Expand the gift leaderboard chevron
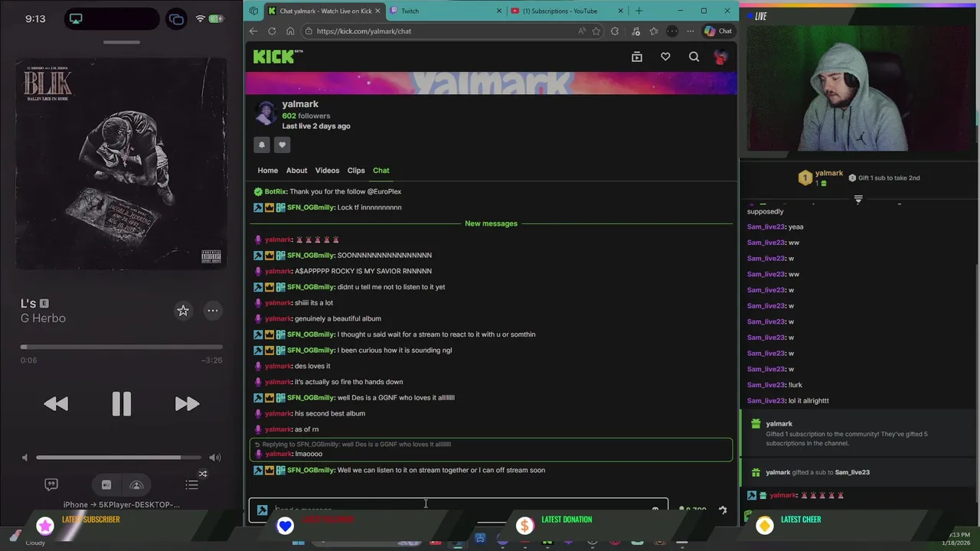The height and width of the screenshot is (551, 980). click(x=858, y=199)
